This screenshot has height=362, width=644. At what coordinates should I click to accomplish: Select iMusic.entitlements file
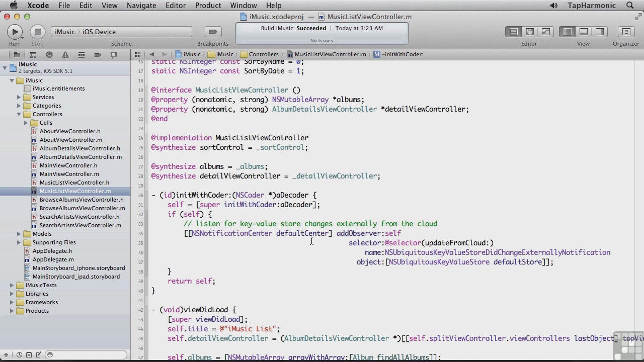[x=59, y=88]
